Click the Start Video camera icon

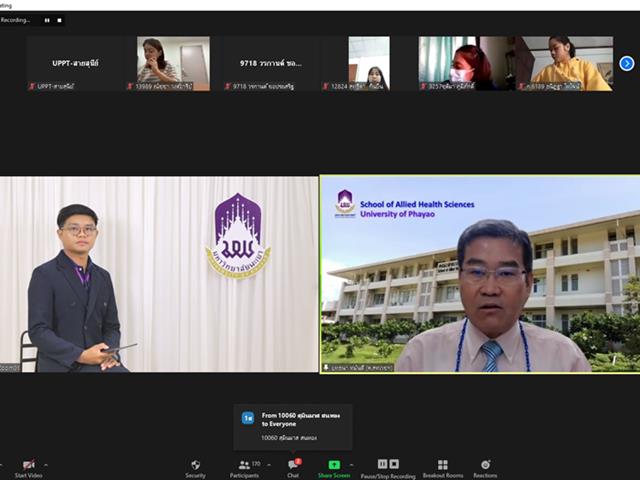[29, 464]
